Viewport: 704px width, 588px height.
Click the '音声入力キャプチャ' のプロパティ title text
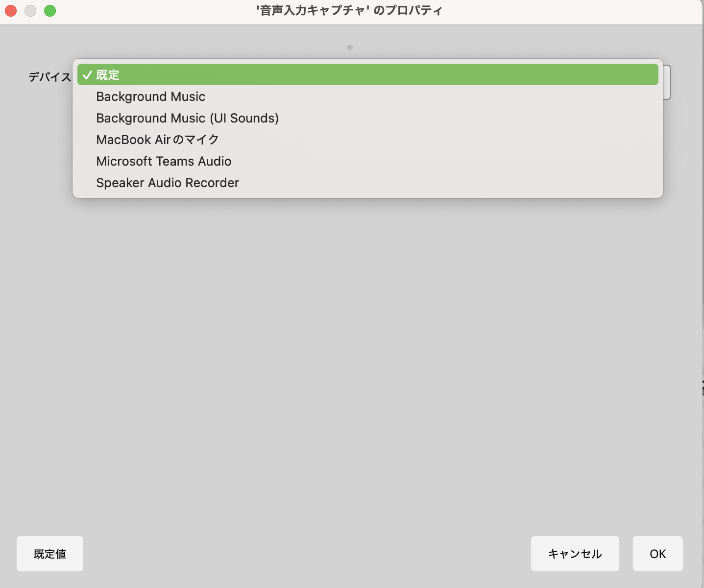[349, 11]
